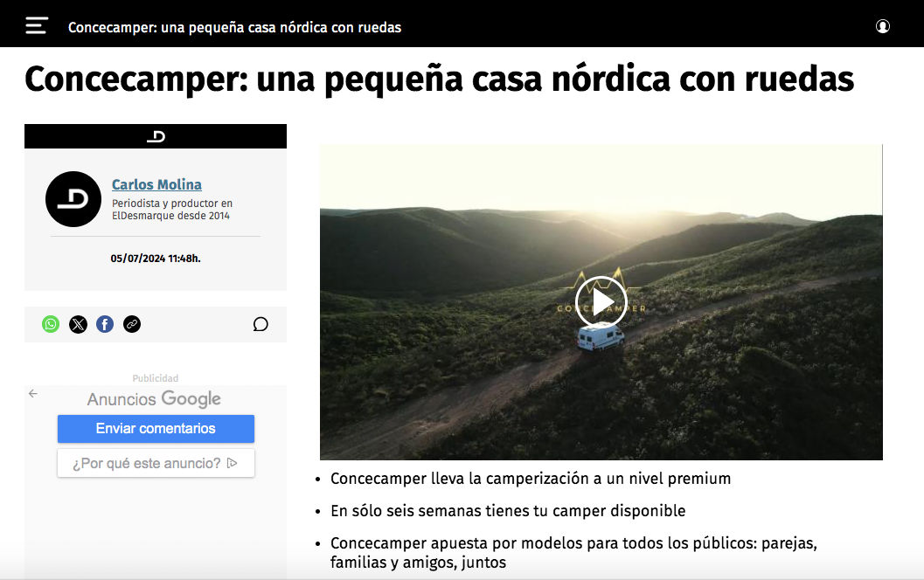924x580 pixels.
Task: Click ¿Por qué este anuncio? button
Action: click(156, 464)
